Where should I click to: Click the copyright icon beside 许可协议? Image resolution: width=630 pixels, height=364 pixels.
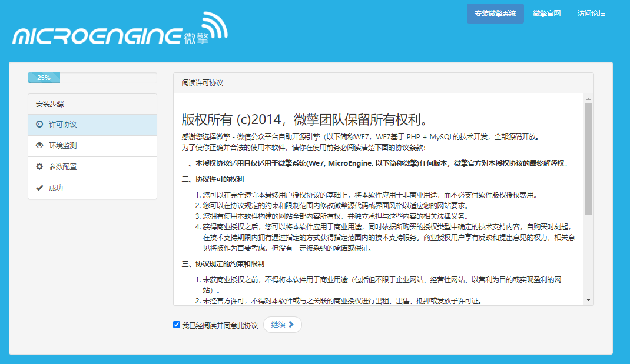point(39,125)
